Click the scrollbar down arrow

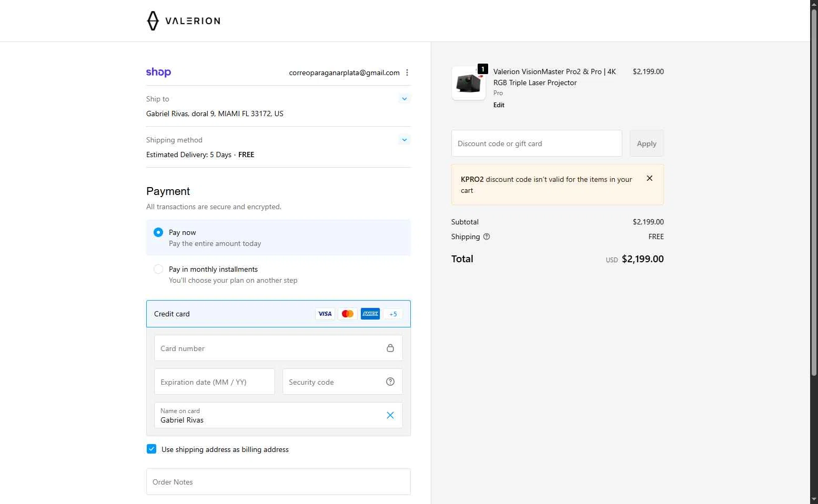[x=814, y=499]
